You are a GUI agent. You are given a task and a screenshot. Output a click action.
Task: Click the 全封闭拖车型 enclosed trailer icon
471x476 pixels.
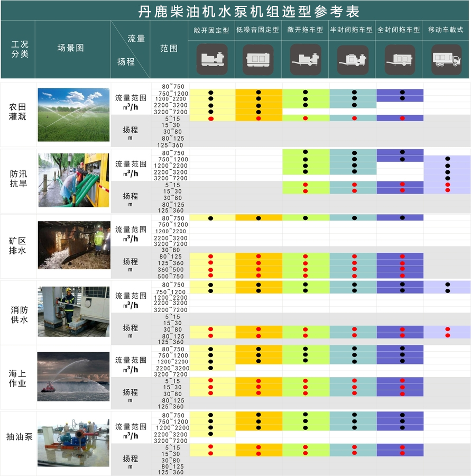point(400,59)
